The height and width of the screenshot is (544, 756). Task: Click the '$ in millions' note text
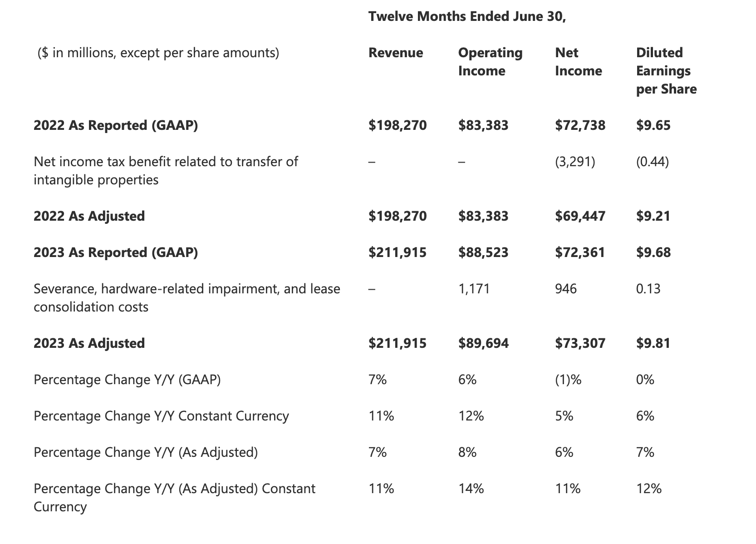tap(158, 53)
